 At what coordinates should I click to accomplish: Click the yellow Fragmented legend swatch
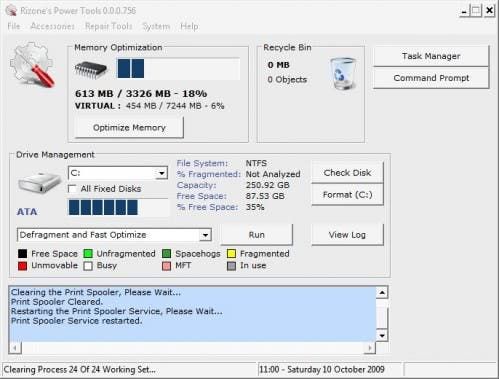(x=231, y=254)
